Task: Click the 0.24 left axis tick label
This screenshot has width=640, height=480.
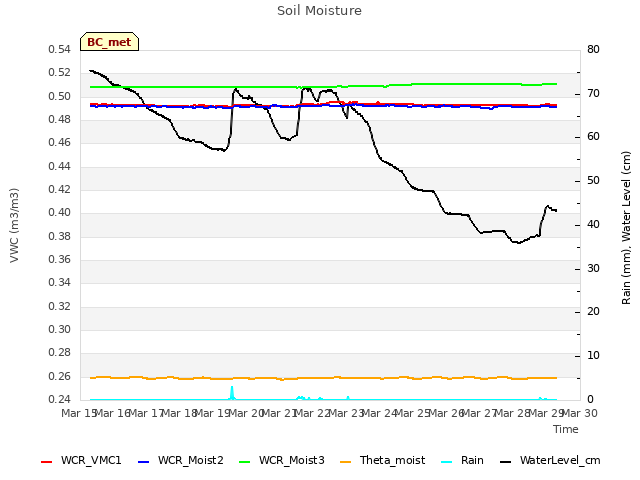Action: [x=60, y=399]
